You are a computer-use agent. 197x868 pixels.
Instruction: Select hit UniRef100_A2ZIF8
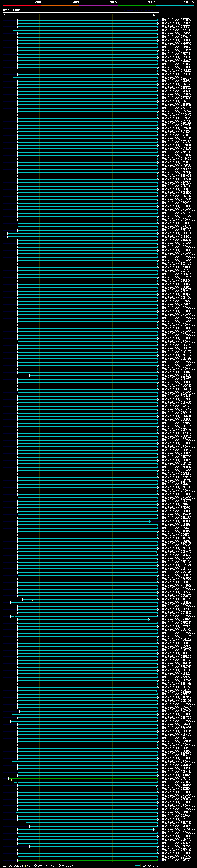coord(176,78)
